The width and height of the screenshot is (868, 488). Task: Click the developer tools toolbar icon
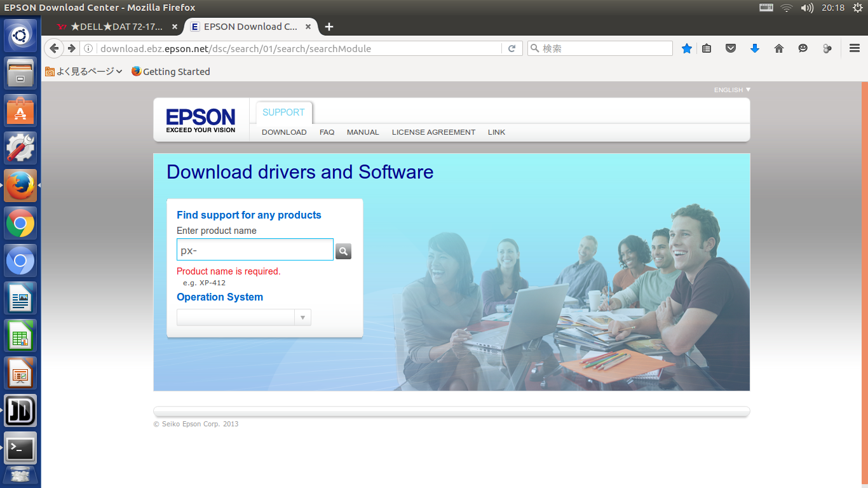tap(827, 48)
